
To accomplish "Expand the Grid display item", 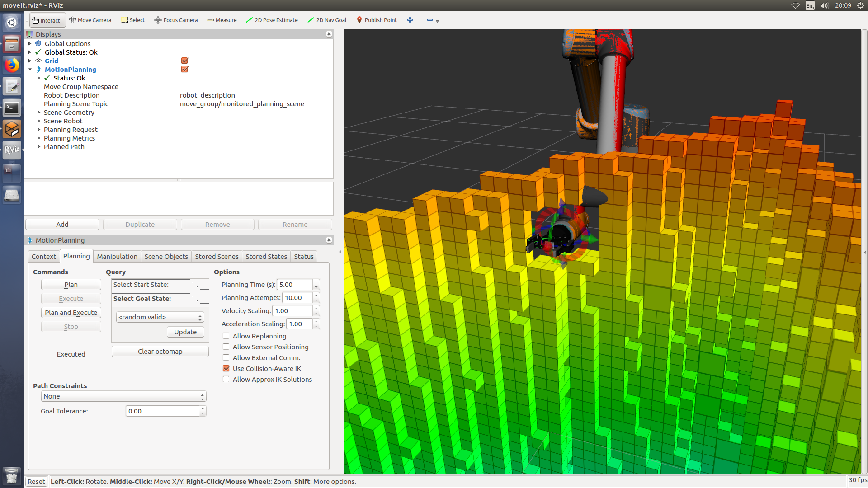I will point(30,61).
